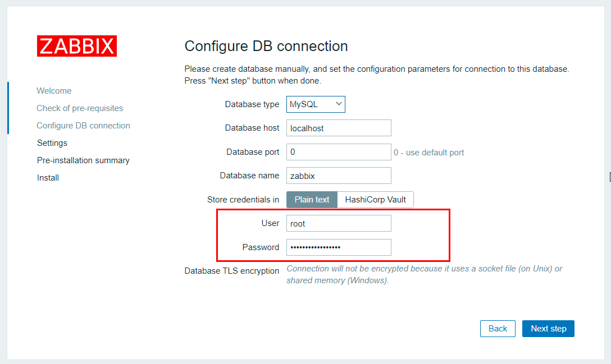Go back with the Back button

(498, 329)
